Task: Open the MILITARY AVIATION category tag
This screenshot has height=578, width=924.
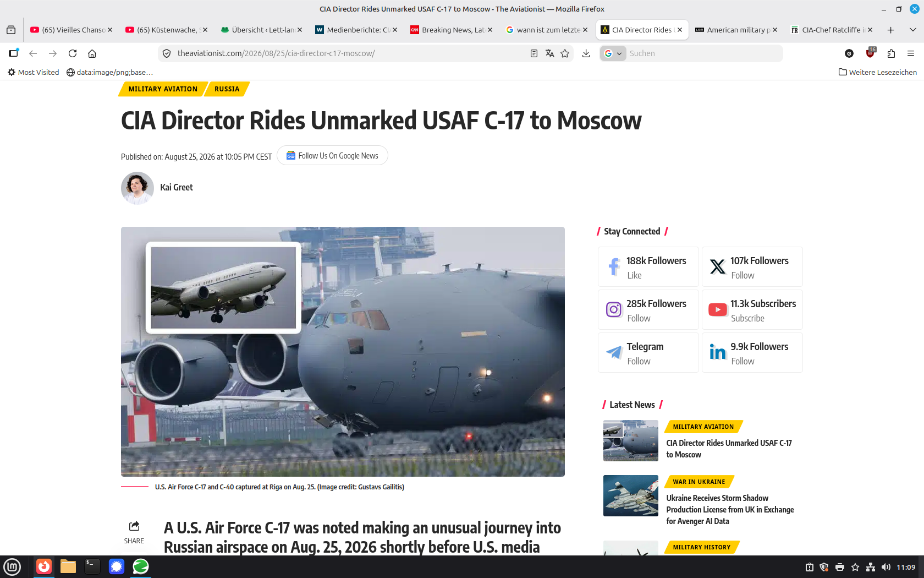Action: 163,89
